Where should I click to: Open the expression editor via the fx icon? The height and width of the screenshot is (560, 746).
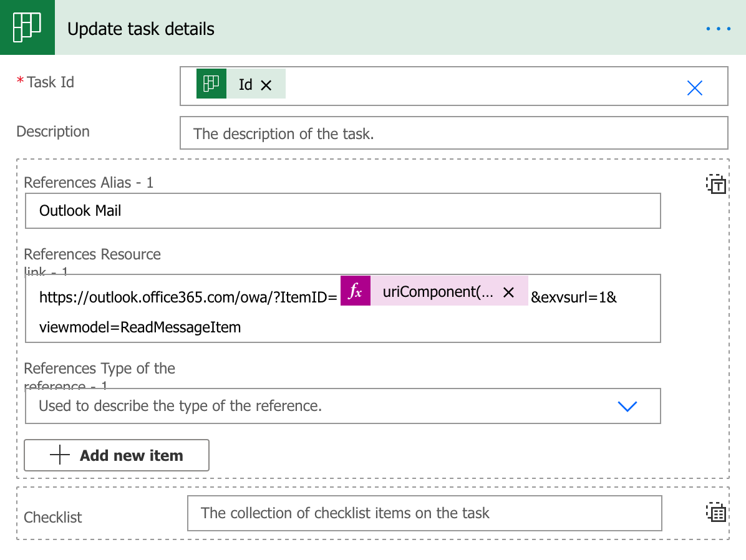tap(355, 291)
